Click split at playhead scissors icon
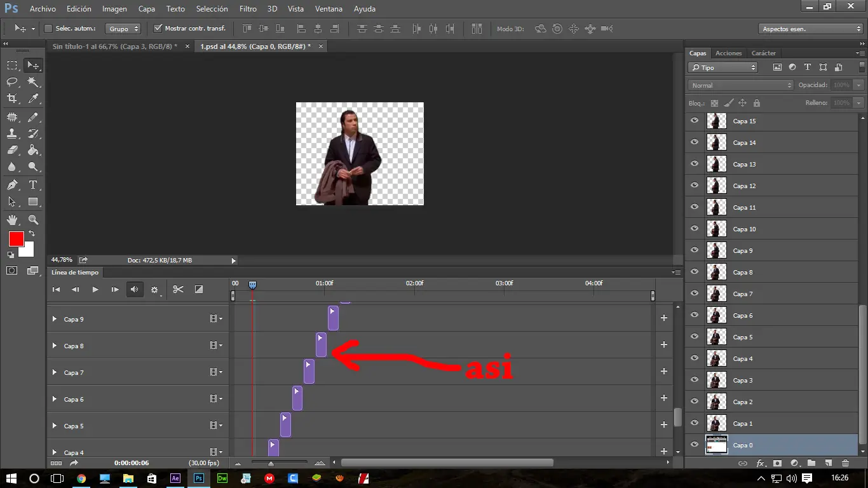 pos(178,289)
